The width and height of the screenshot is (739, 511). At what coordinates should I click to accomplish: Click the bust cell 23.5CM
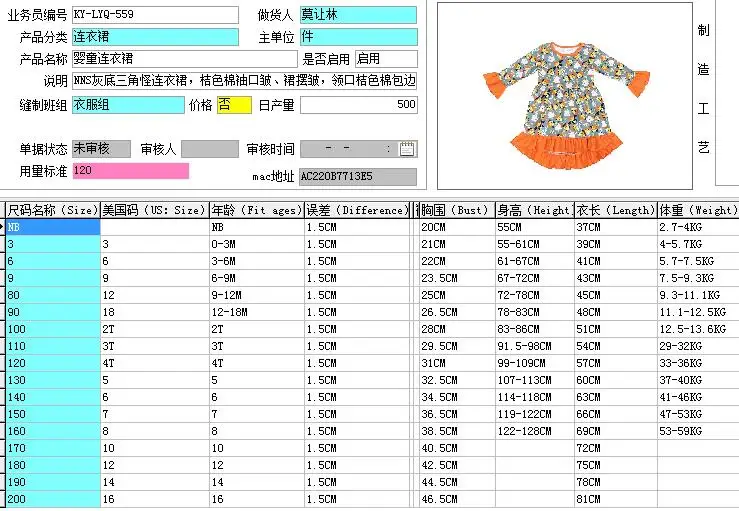click(457, 278)
